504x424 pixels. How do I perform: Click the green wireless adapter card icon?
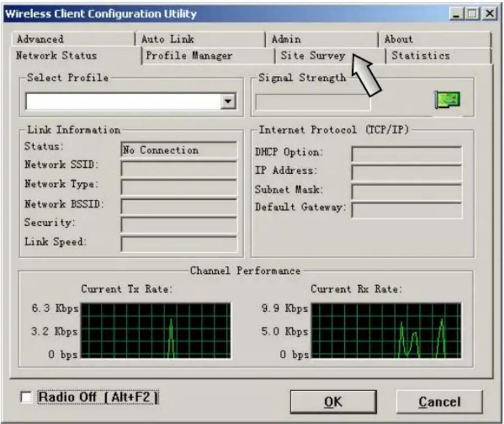click(x=448, y=100)
